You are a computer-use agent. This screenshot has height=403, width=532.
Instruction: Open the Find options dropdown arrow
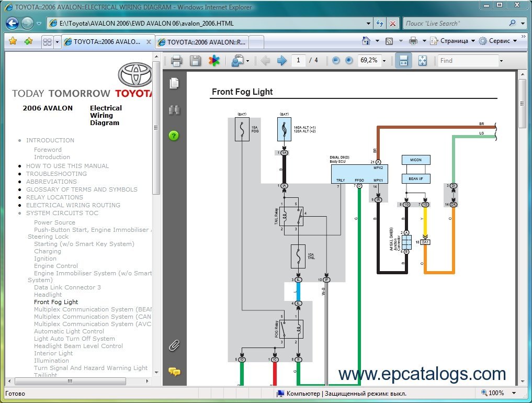(501, 61)
